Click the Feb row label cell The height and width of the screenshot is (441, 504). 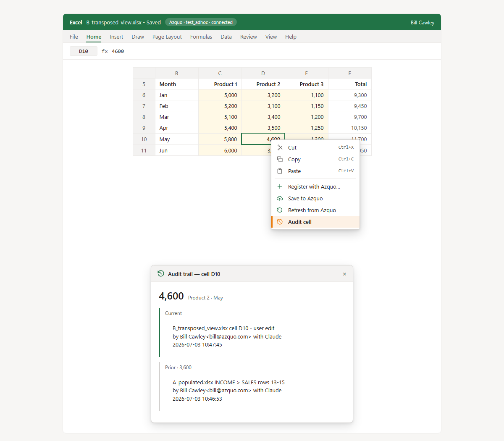coord(177,106)
